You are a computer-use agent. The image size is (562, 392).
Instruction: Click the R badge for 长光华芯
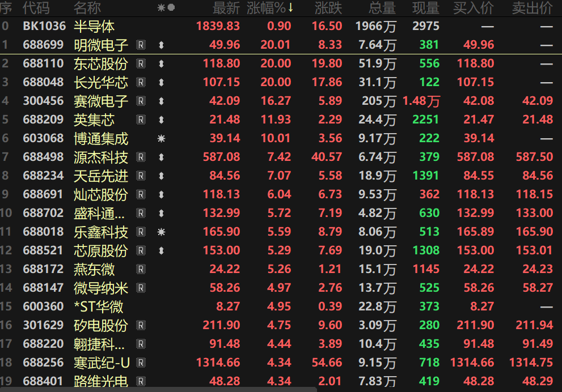[141, 82]
